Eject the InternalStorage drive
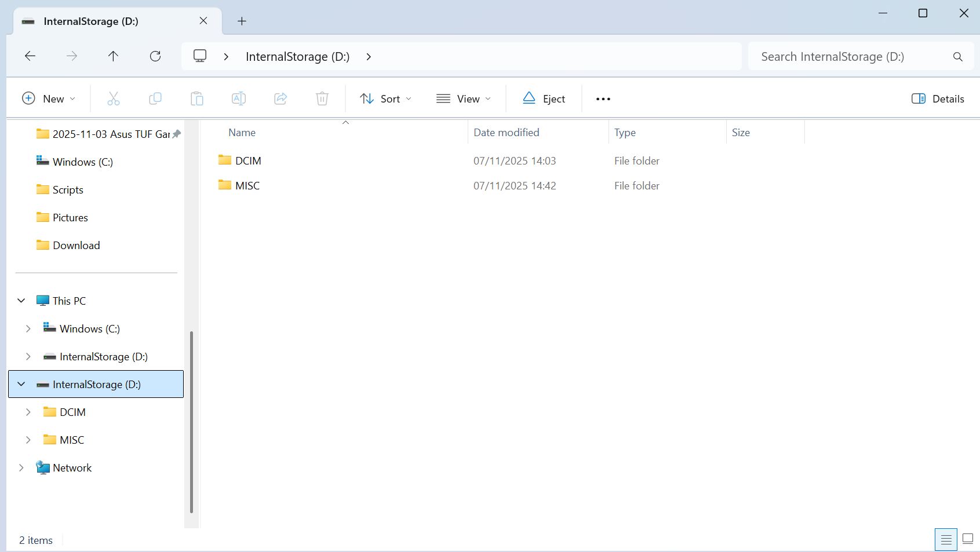The width and height of the screenshot is (980, 552). click(544, 99)
